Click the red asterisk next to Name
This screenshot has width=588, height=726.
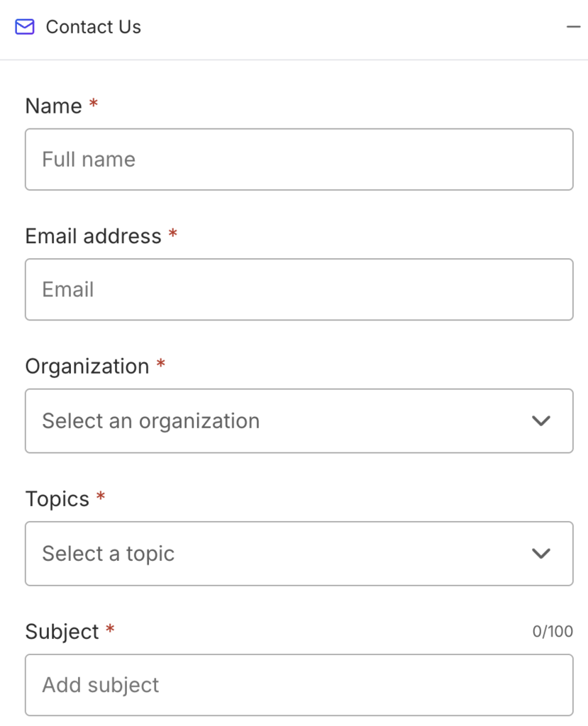94,105
